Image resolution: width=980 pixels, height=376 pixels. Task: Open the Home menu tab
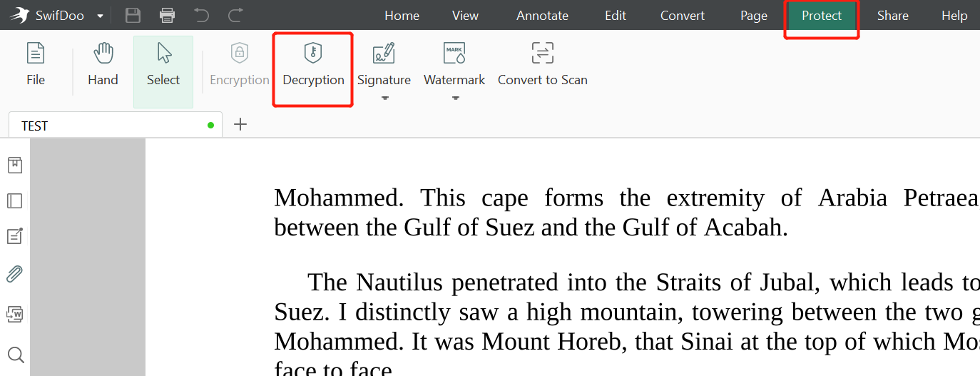pos(402,16)
